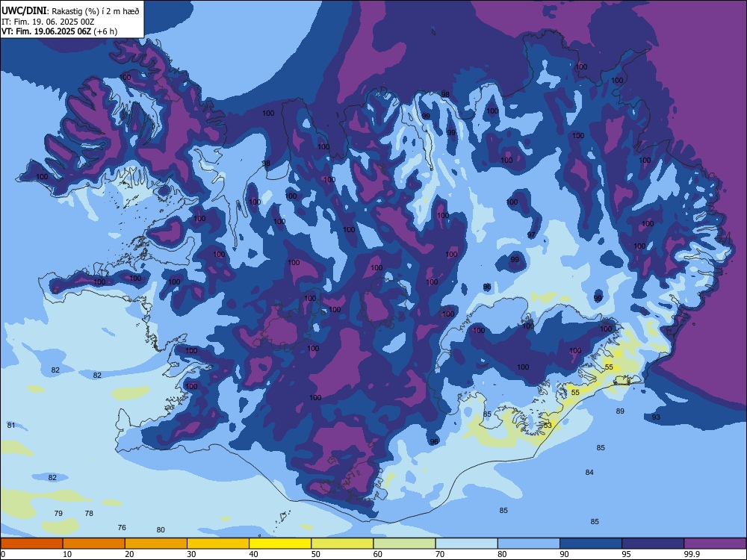Click the legend tick label '95'

pyautogui.click(x=627, y=554)
